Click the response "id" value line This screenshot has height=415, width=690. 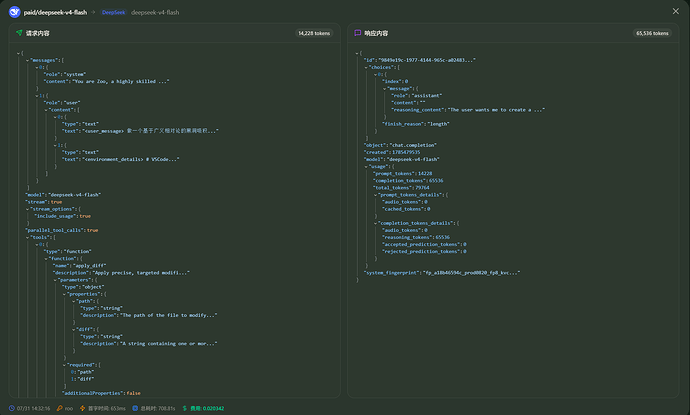point(419,60)
